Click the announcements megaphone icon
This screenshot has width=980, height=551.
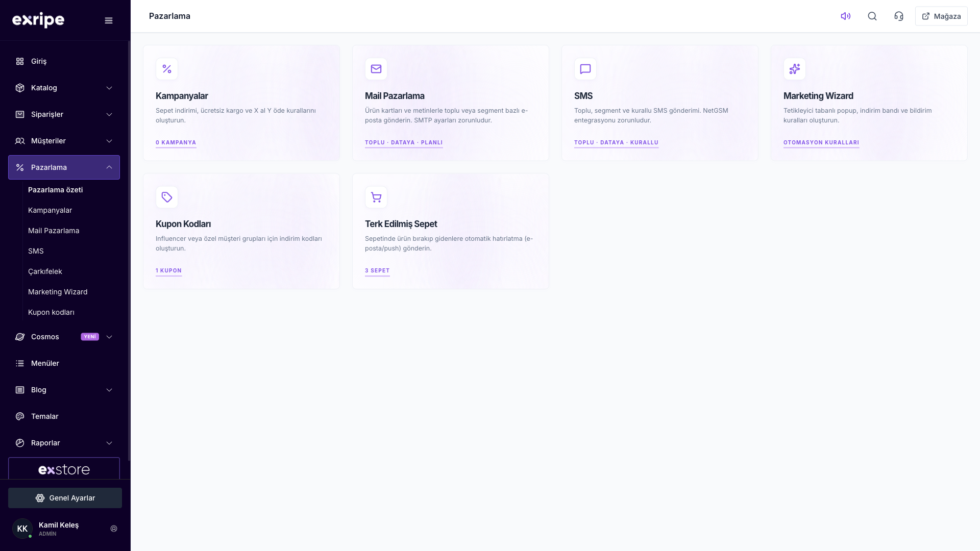tap(846, 16)
